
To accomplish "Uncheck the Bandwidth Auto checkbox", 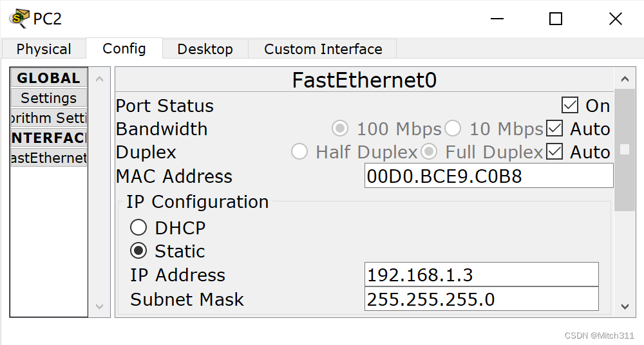I will point(554,129).
